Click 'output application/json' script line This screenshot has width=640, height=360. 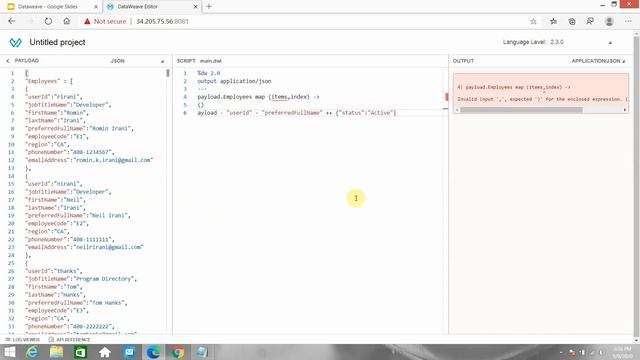click(234, 81)
